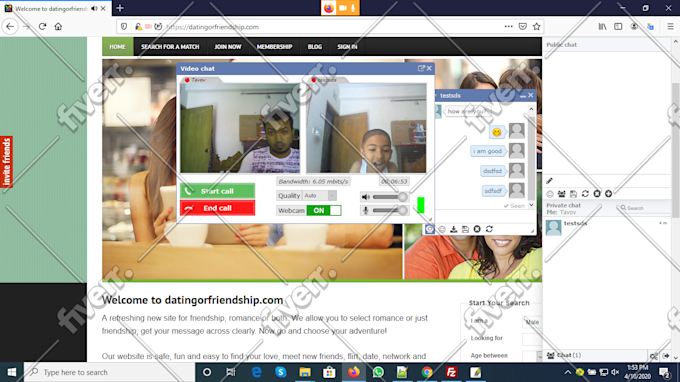Open the Firefox page actions ellipsis menu
The height and width of the screenshot is (382, 680).
click(508, 26)
